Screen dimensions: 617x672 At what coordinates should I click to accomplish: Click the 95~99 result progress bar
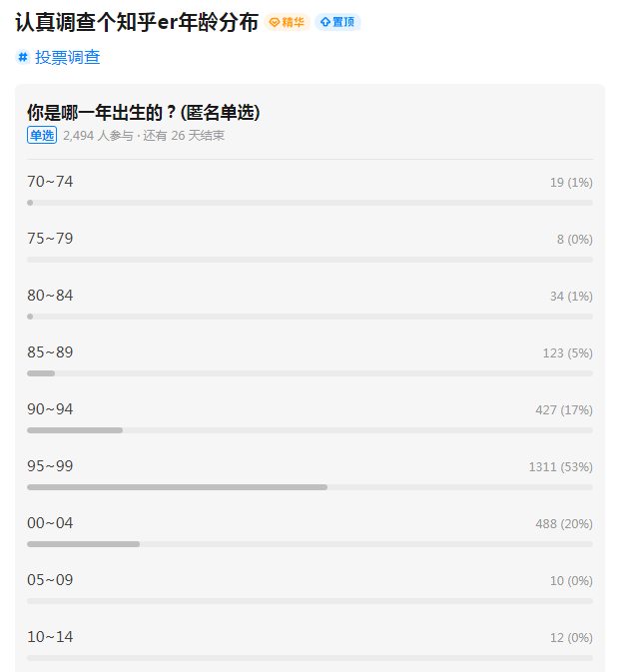click(x=177, y=487)
